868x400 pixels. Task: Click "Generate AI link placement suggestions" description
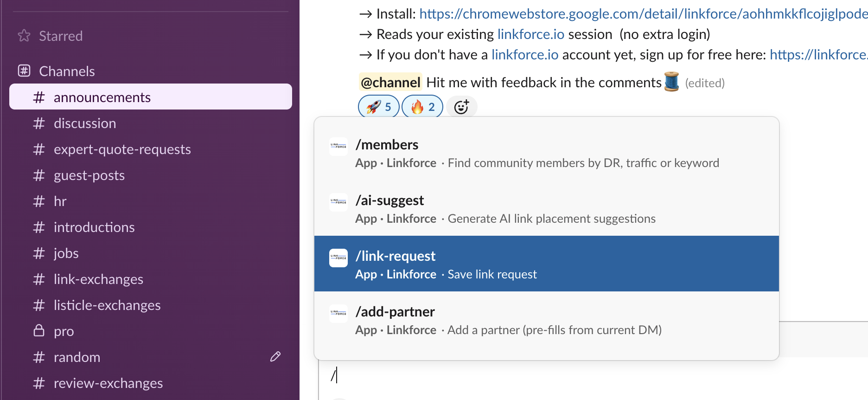point(552,219)
